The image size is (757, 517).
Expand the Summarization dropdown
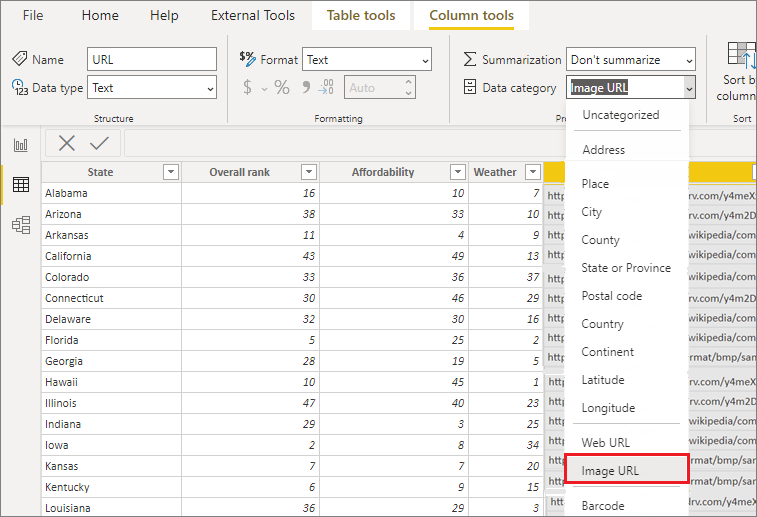[689, 61]
